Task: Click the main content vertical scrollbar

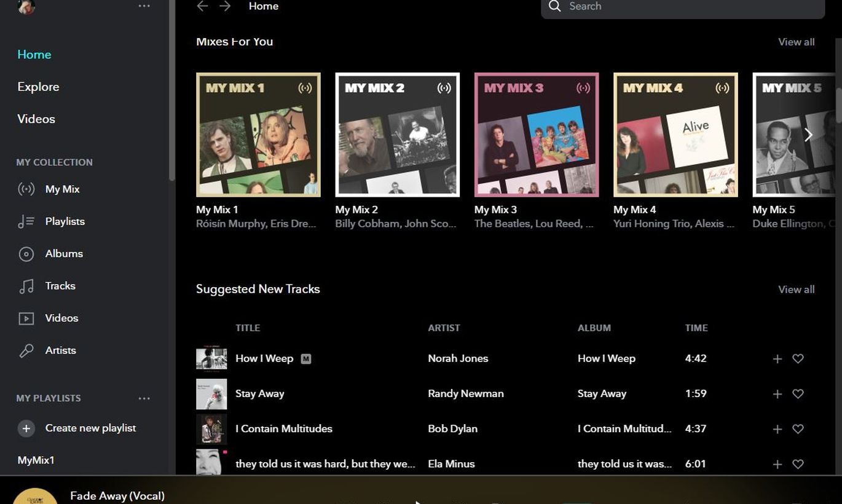Action: point(838,104)
